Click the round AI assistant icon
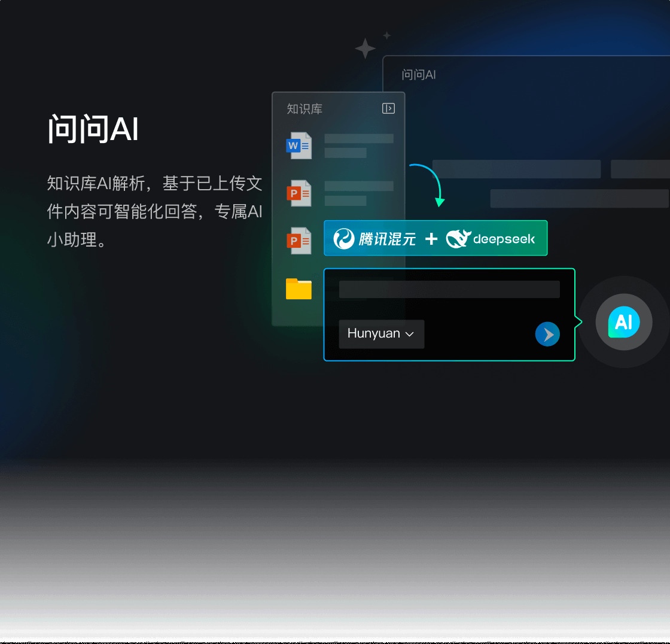 (x=623, y=322)
